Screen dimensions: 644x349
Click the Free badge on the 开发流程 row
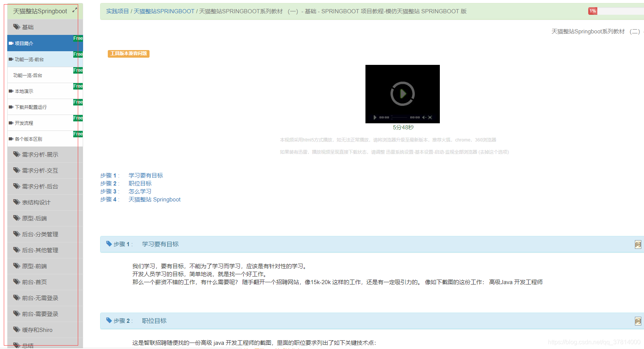pyautogui.click(x=78, y=118)
